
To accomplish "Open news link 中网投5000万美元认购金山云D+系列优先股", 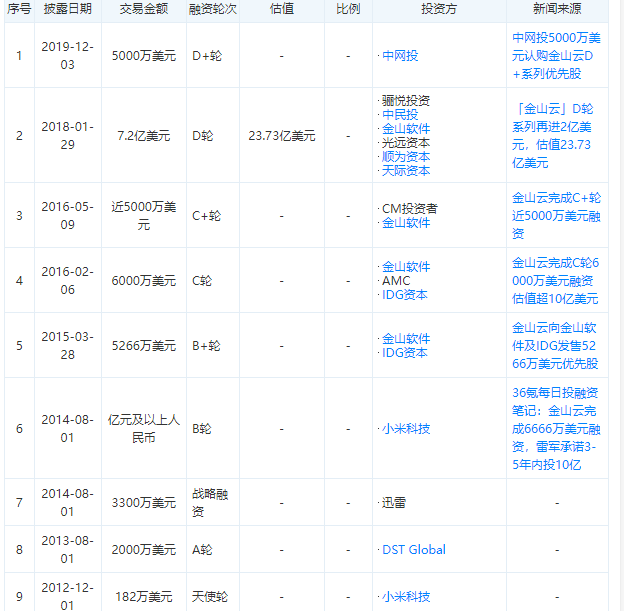I will click(x=556, y=56).
